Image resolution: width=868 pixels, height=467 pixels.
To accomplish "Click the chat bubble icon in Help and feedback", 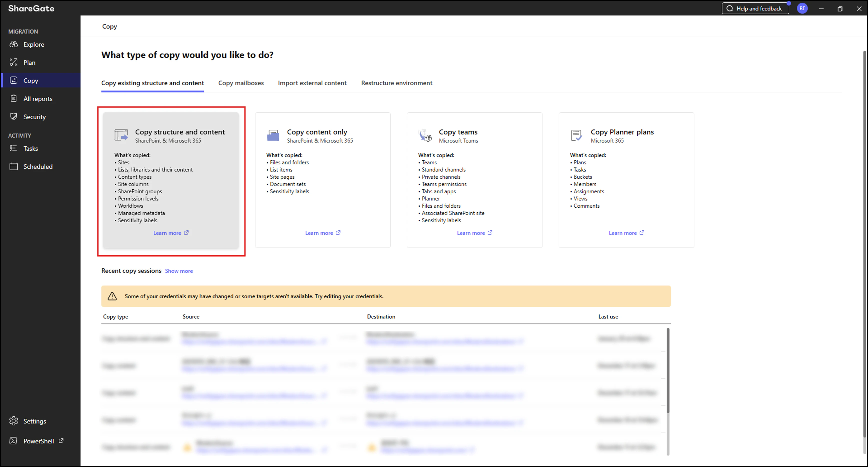I will click(x=730, y=9).
